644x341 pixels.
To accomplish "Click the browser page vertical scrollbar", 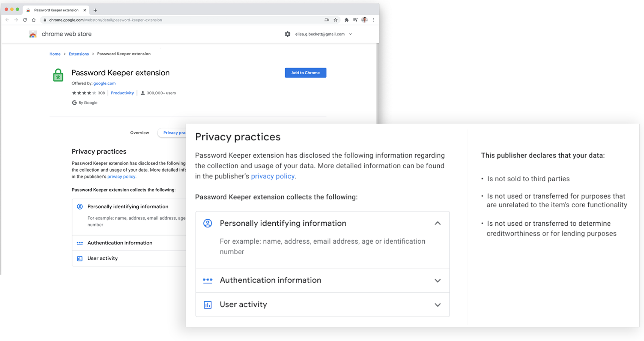I will [x=377, y=83].
